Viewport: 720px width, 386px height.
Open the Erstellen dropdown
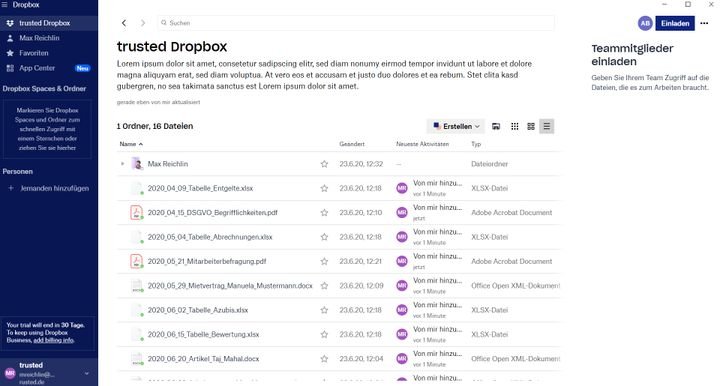click(456, 126)
